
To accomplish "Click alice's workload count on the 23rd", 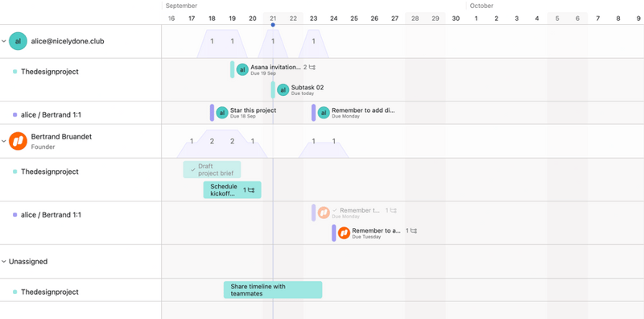I will pos(313,41).
